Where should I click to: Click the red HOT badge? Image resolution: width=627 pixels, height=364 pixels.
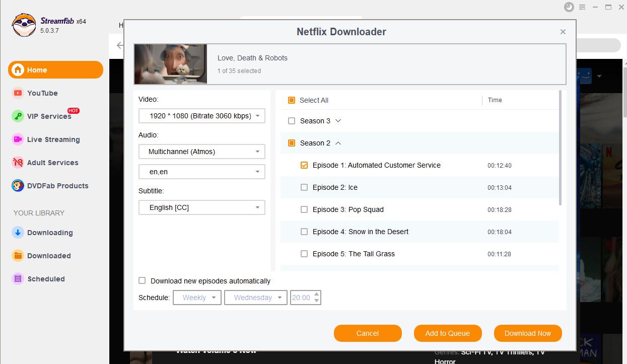tap(74, 111)
